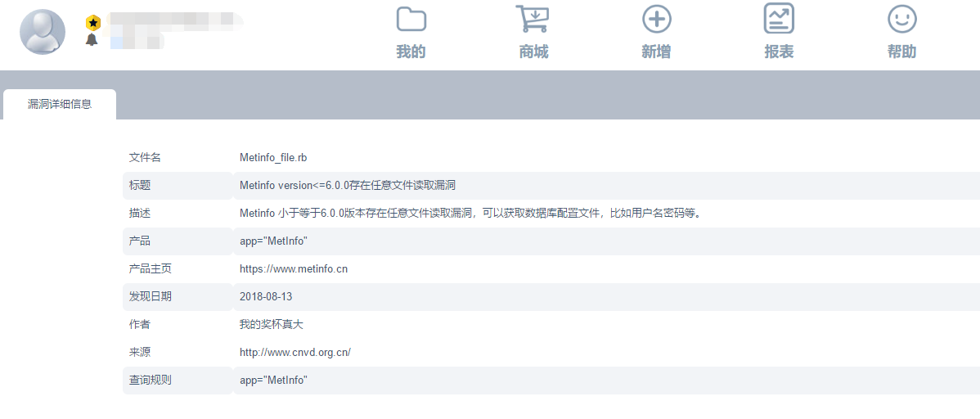
Task: Open the notification bell icon
Action: coord(92,39)
